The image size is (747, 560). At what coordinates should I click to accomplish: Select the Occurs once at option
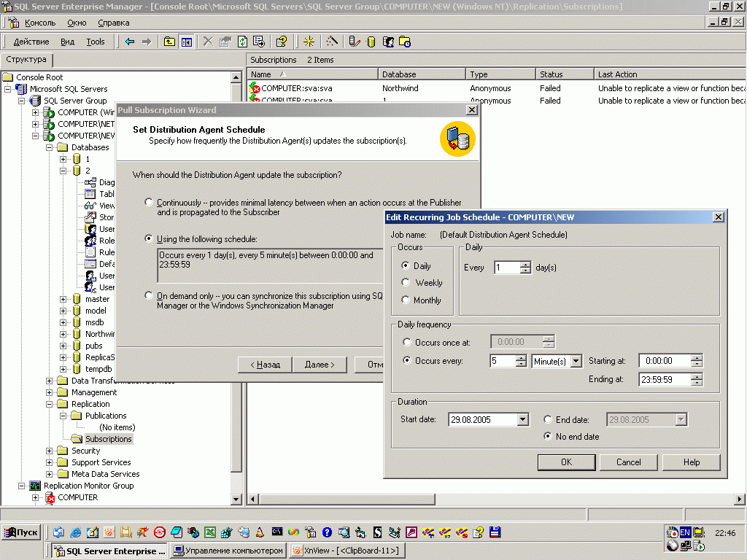pos(407,342)
